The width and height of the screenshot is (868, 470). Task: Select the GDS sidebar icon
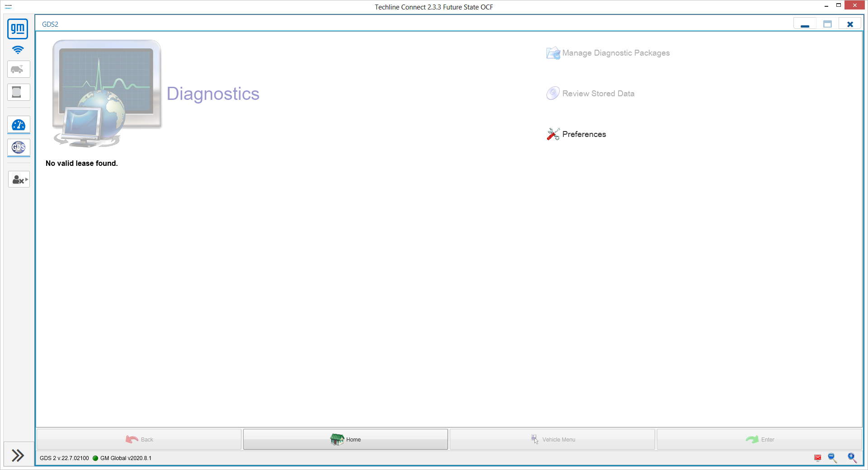[19, 147]
